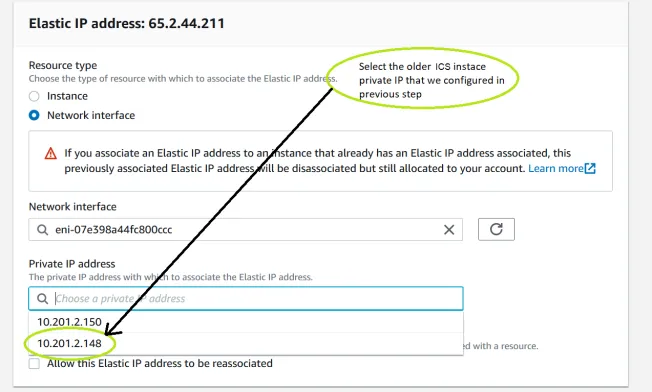This screenshot has width=652, height=392.
Task: Click the Network interface search field
Action: click(245, 229)
